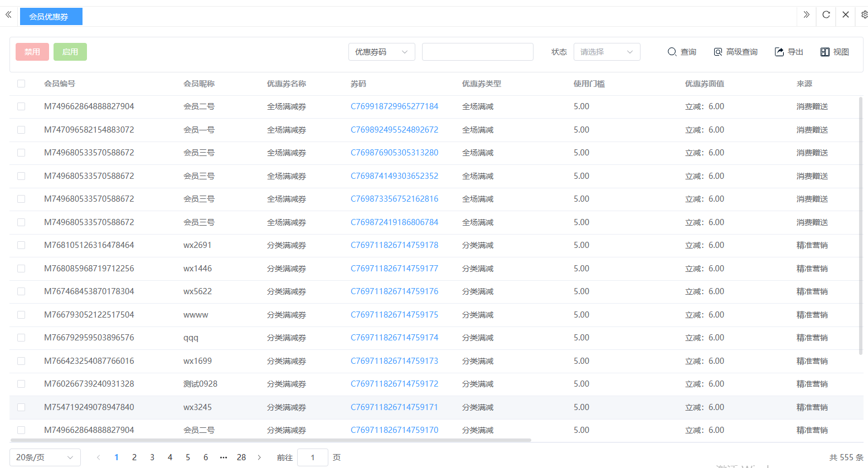Click the red 禁用 disable button
This screenshot has height=468, width=868.
click(32, 52)
